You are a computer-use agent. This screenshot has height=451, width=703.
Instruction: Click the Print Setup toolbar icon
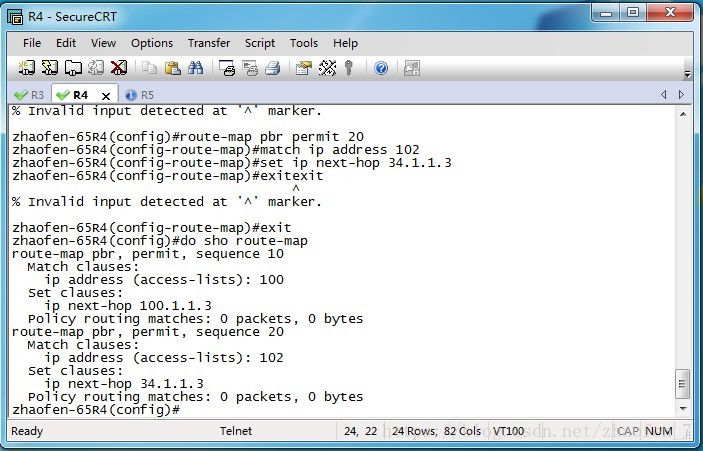click(227, 68)
